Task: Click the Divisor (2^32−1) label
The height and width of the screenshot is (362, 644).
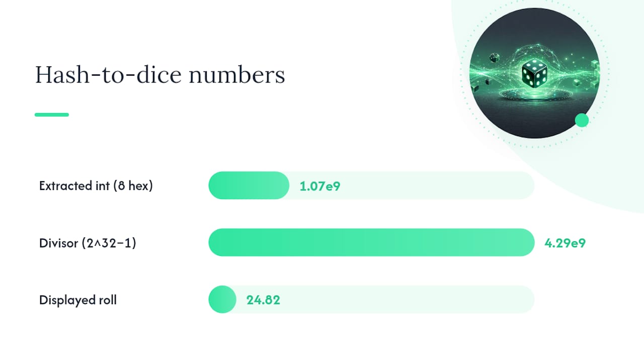Action: click(88, 243)
